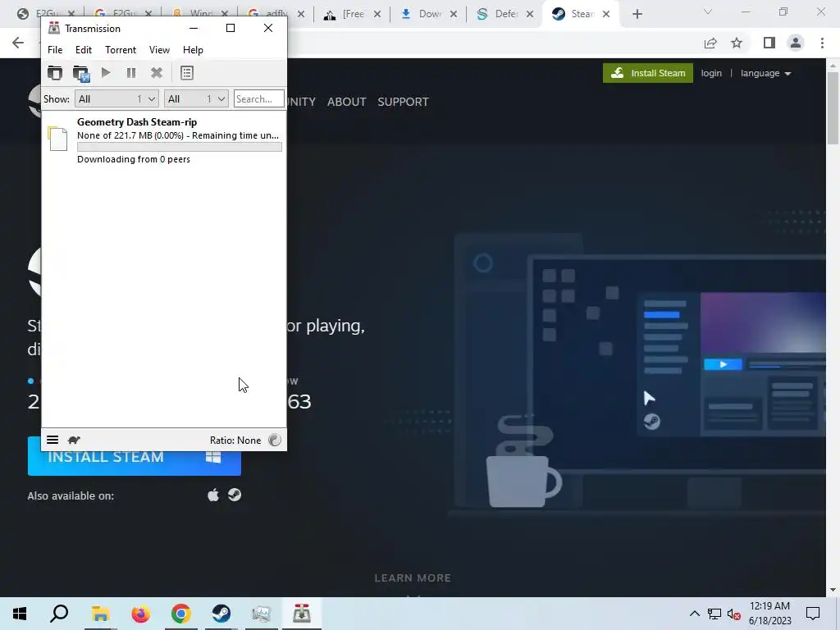
Task: Click Transmission icon in taskbar
Action: point(302,614)
